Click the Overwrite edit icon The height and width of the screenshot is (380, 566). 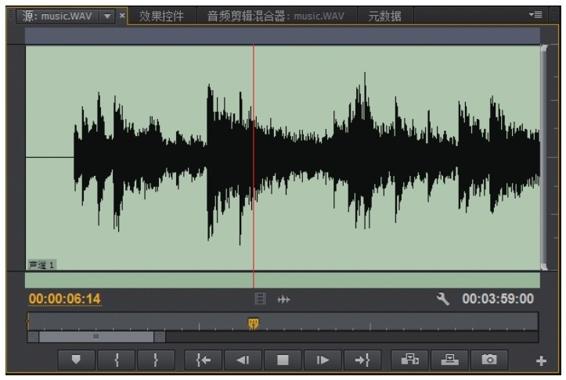[x=450, y=360]
